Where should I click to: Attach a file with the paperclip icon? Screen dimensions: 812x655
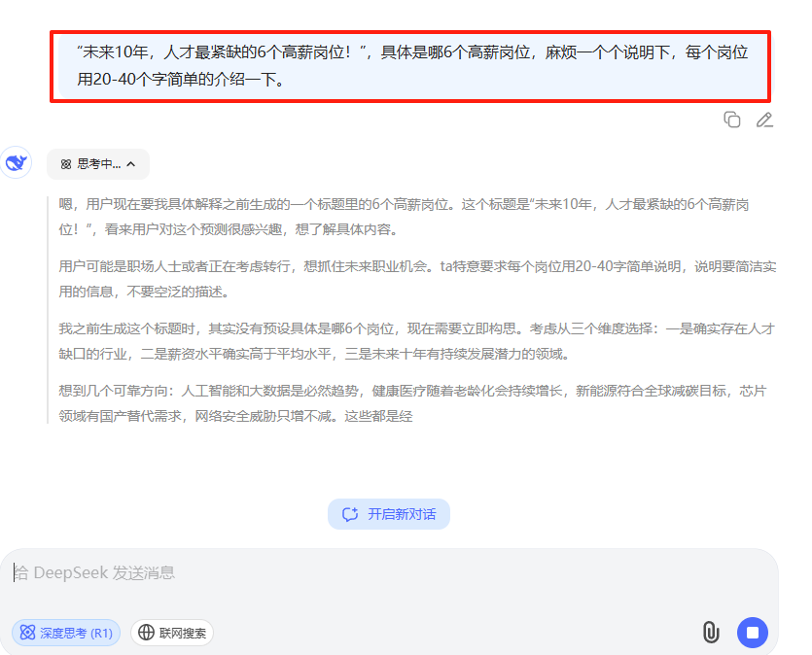coord(711,632)
